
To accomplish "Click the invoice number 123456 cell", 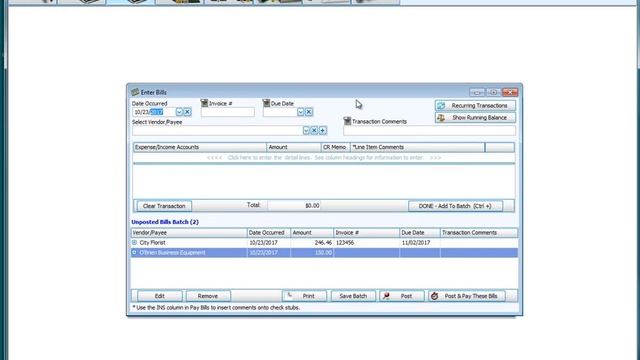I will [x=367, y=242].
